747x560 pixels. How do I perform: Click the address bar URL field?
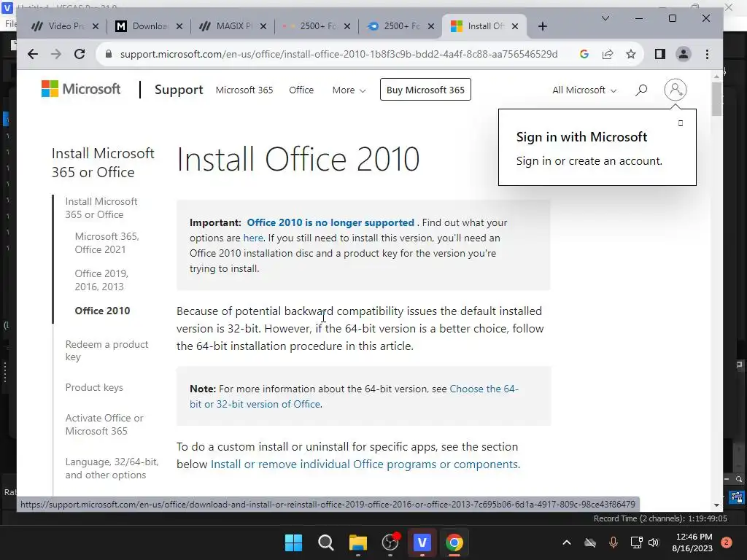(x=338, y=54)
